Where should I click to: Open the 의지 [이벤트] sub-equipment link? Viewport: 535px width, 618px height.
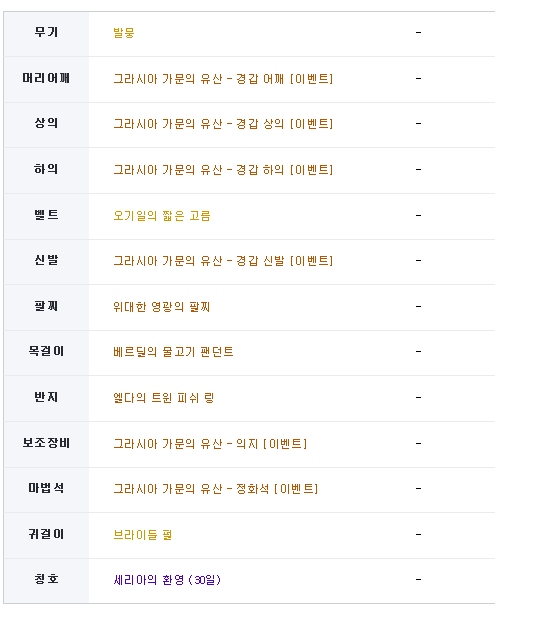(210, 444)
